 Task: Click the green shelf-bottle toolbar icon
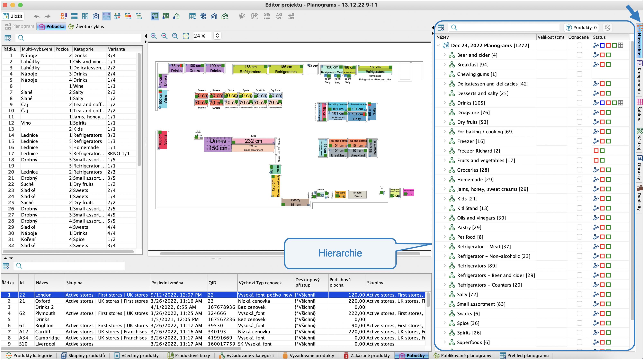(x=166, y=17)
